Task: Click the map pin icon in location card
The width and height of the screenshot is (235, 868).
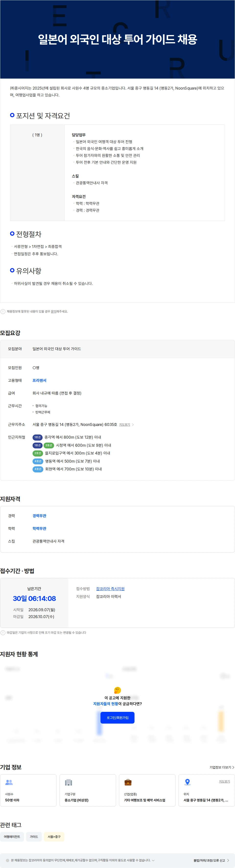Action: pyautogui.click(x=188, y=782)
